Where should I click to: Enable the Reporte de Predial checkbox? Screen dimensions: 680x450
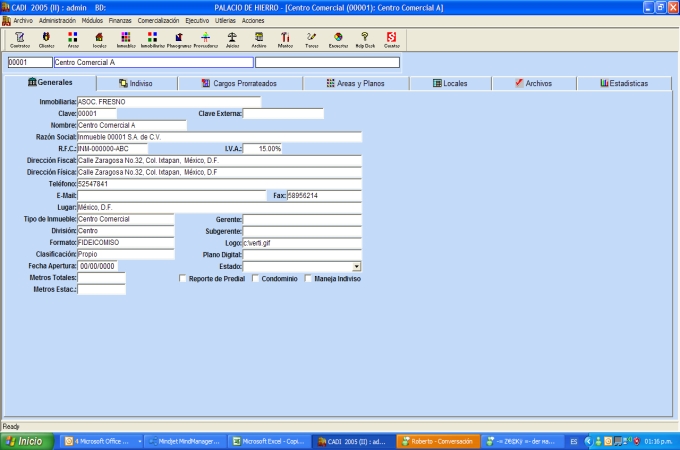(182, 279)
